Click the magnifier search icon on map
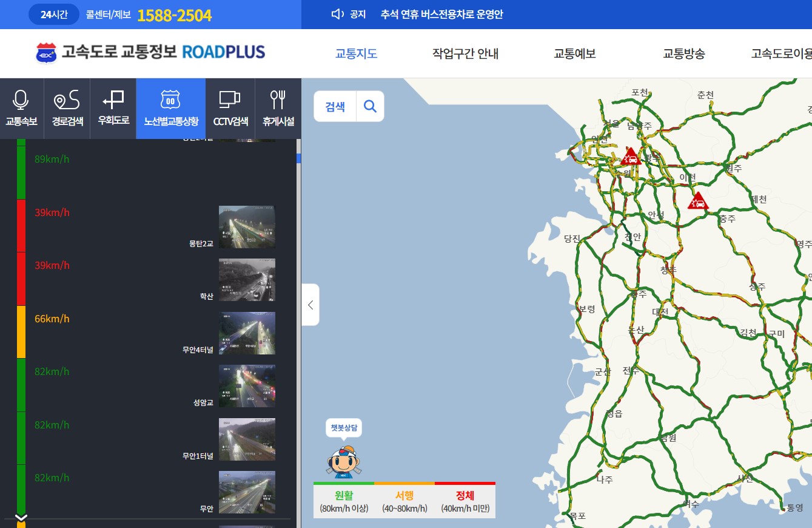 (x=370, y=106)
